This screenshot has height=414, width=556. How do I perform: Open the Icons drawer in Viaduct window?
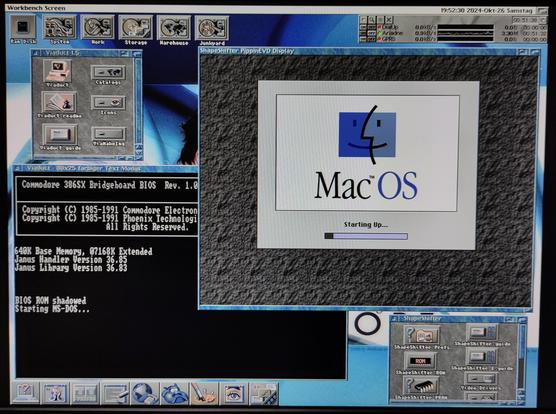(108, 103)
